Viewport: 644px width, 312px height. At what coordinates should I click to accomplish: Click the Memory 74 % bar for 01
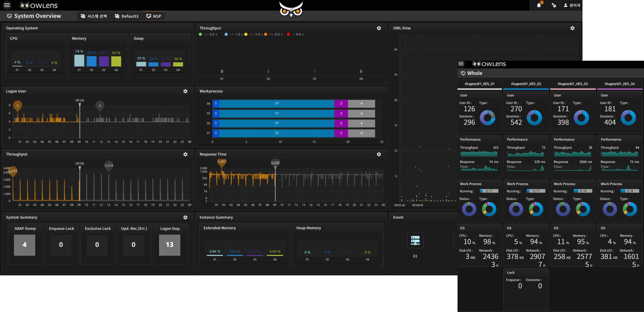pos(79,60)
